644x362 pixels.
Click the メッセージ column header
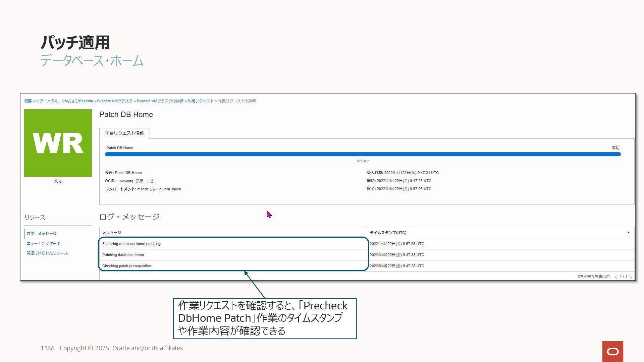point(112,233)
